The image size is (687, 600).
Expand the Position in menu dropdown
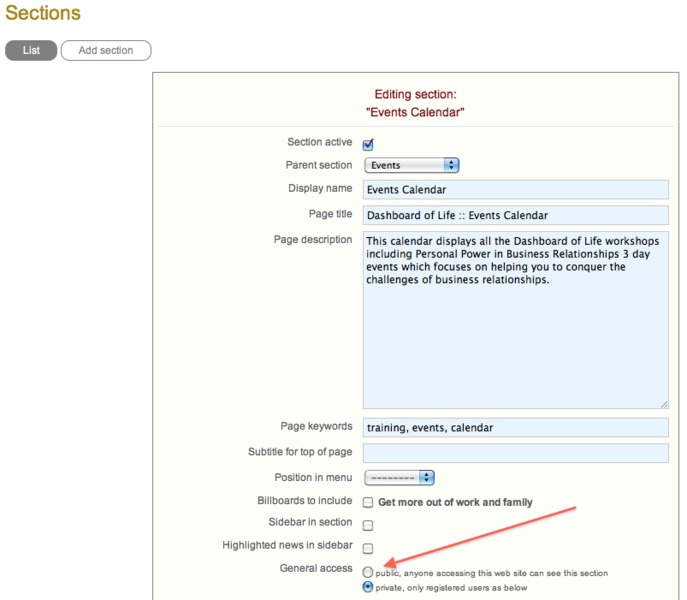point(399,478)
